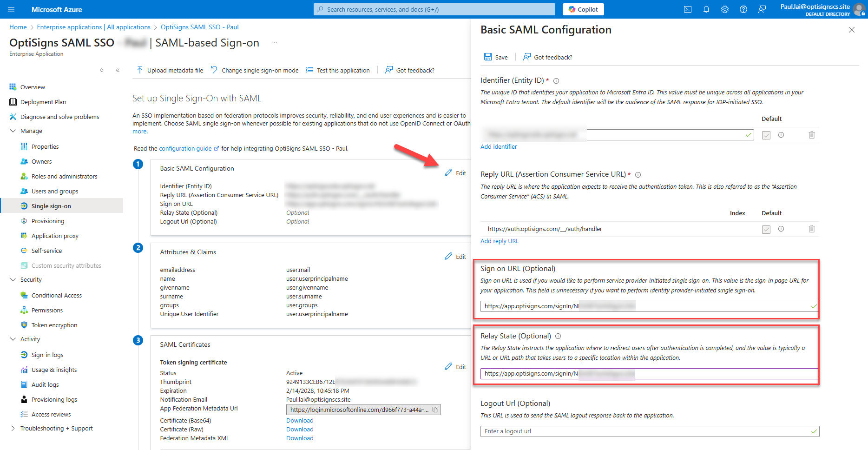The height and width of the screenshot is (450, 868).
Task: Open portal settings gear
Action: click(x=725, y=9)
